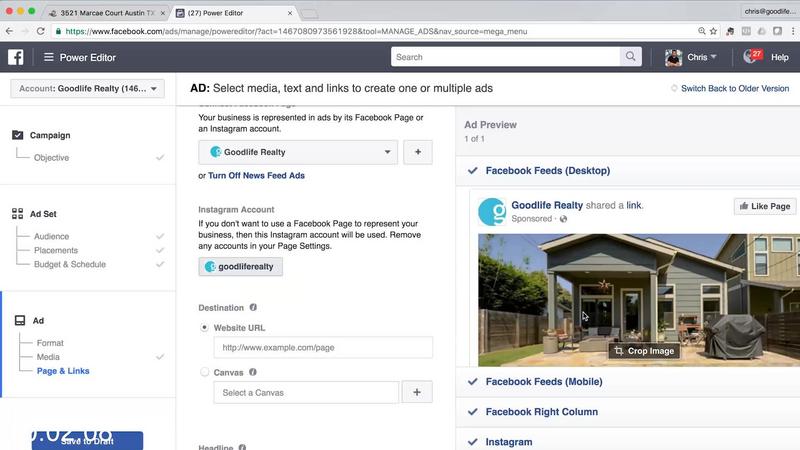Toggle Facebook Feeds (Desktop) checkmark

(x=472, y=170)
